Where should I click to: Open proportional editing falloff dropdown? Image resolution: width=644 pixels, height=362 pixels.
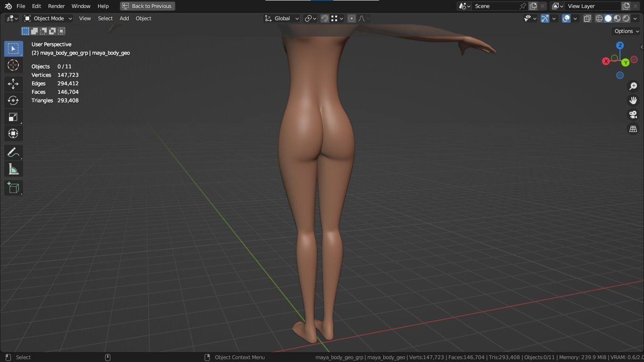click(x=364, y=18)
